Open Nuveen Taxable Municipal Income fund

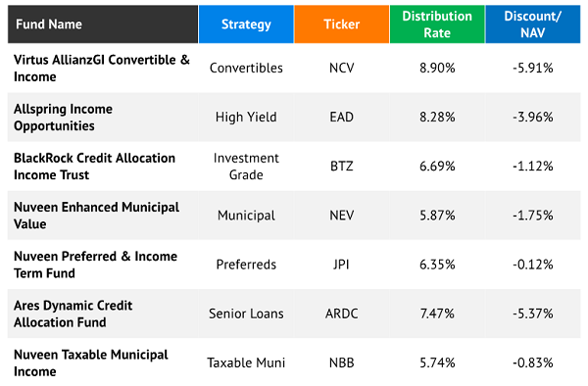pyautogui.click(x=91, y=362)
